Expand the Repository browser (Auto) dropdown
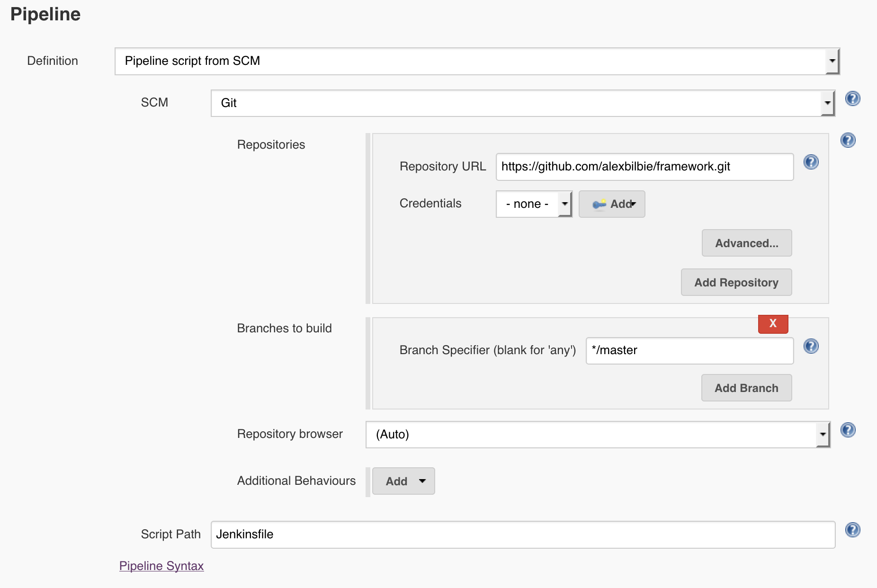 598,435
